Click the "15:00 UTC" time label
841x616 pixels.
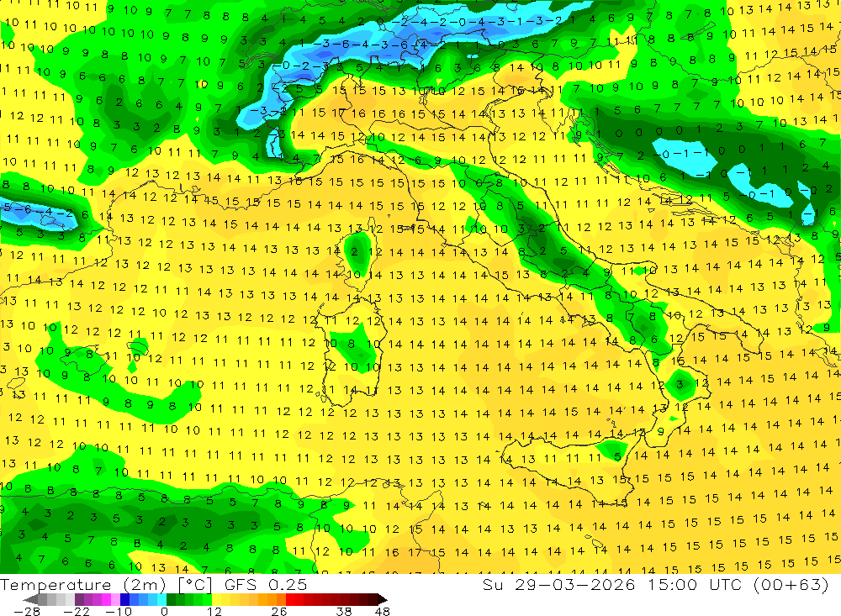click(696, 584)
